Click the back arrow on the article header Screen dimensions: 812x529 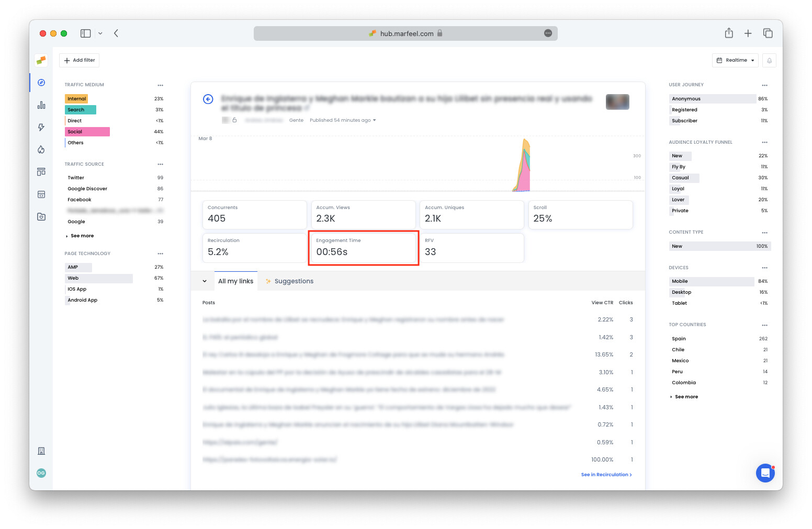click(208, 99)
